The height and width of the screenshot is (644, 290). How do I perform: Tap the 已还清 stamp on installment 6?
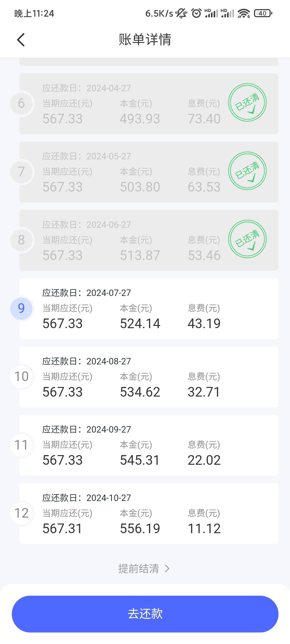coord(247,103)
